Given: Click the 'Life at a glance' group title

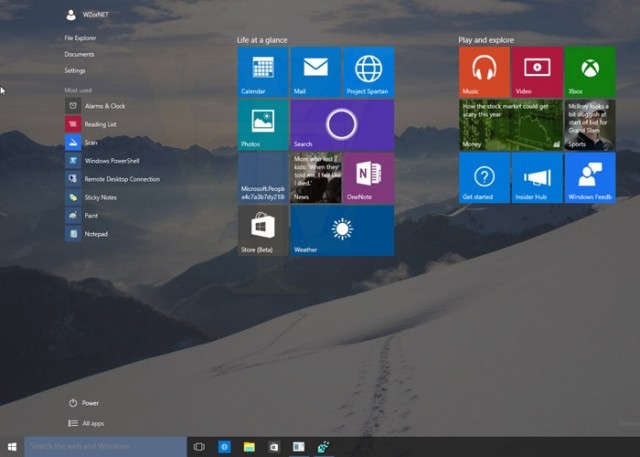Looking at the screenshot, I should 262,40.
